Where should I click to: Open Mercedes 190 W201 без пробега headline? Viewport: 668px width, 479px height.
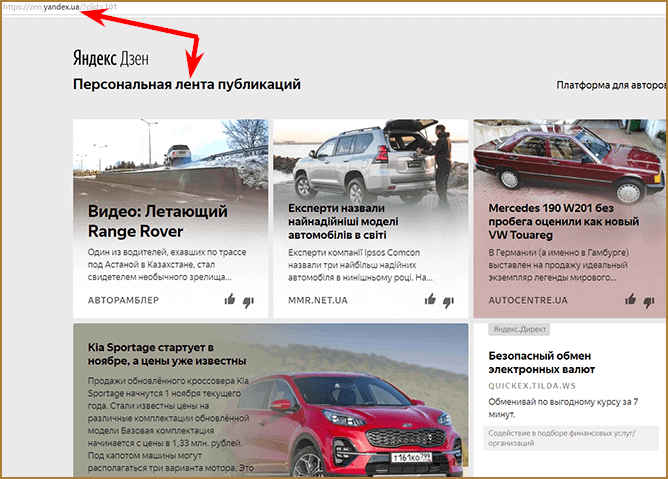[564, 221]
